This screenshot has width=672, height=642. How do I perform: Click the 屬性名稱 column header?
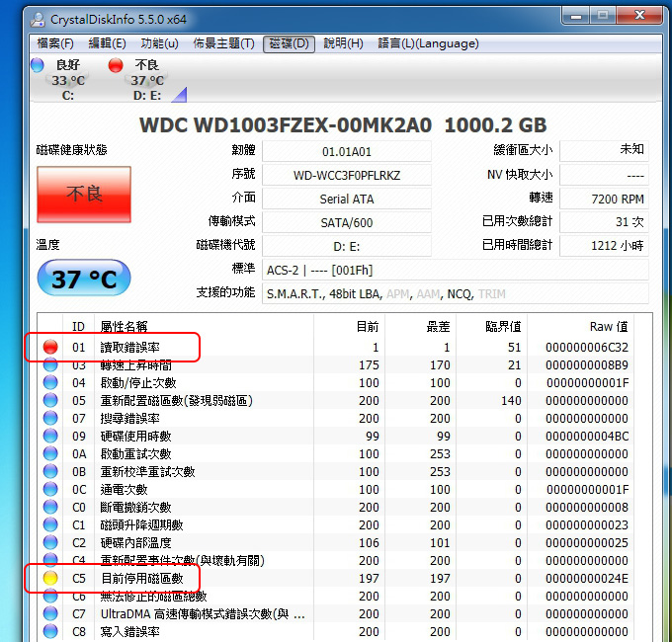[x=204, y=326]
